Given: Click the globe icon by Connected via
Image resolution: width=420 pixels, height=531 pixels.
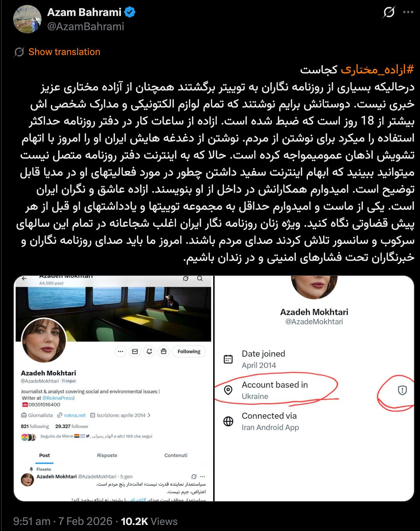Looking at the screenshot, I should 228,421.
